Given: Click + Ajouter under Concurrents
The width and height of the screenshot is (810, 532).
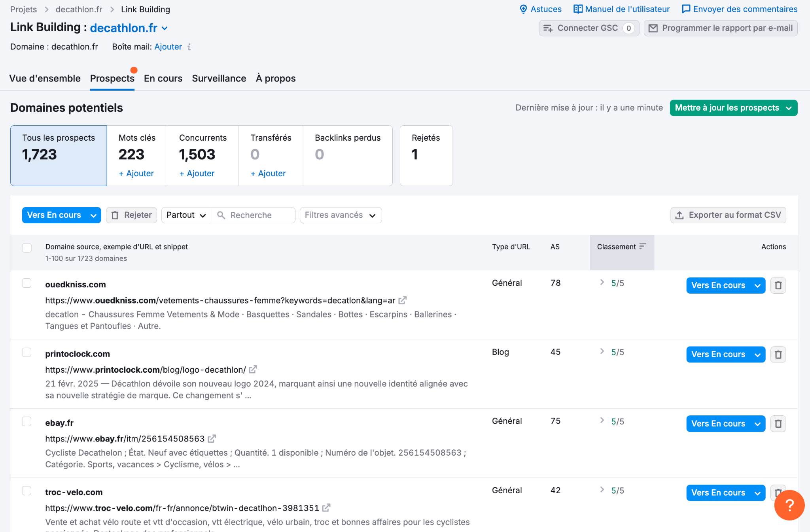Looking at the screenshot, I should click(x=197, y=174).
